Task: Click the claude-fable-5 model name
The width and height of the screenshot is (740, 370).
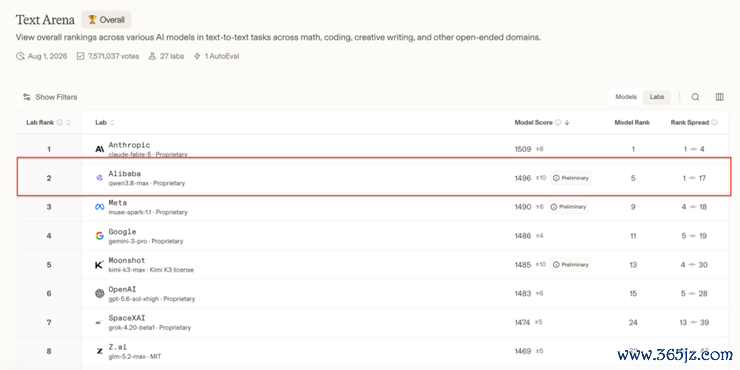Action: 130,154
